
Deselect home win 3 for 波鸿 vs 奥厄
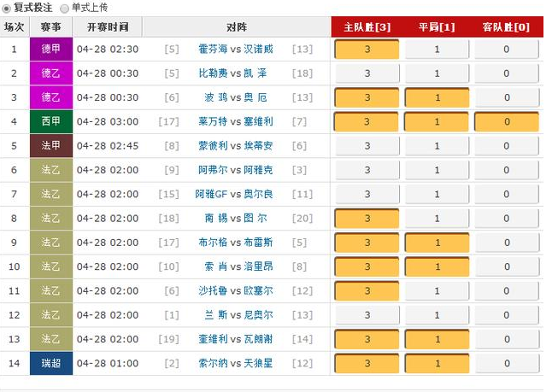pos(367,97)
